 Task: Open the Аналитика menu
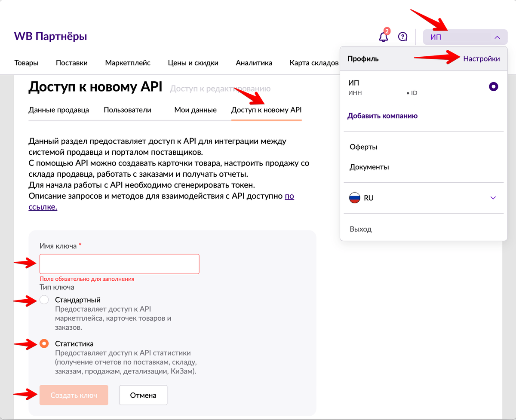tap(254, 63)
